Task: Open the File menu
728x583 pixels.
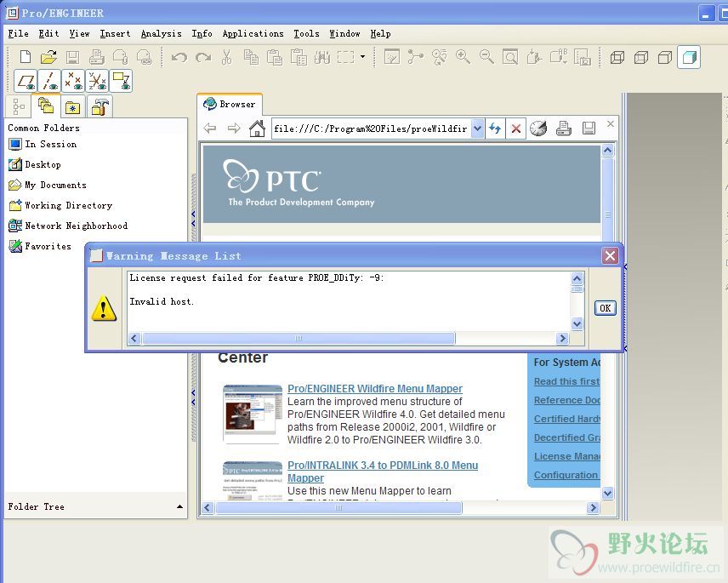Action: [x=18, y=33]
